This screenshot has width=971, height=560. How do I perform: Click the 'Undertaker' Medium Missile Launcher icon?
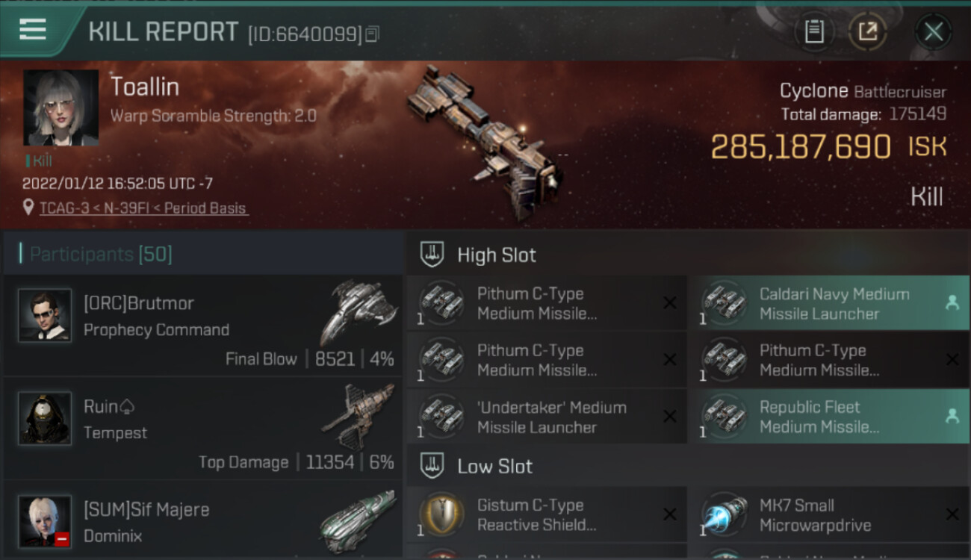pyautogui.click(x=441, y=417)
